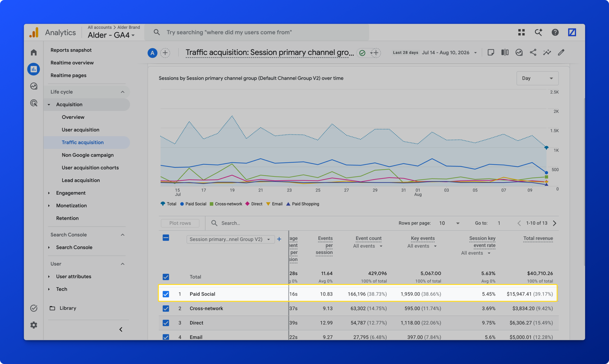Toggle the Total row checkbox
The image size is (609, 364).
point(166,277)
